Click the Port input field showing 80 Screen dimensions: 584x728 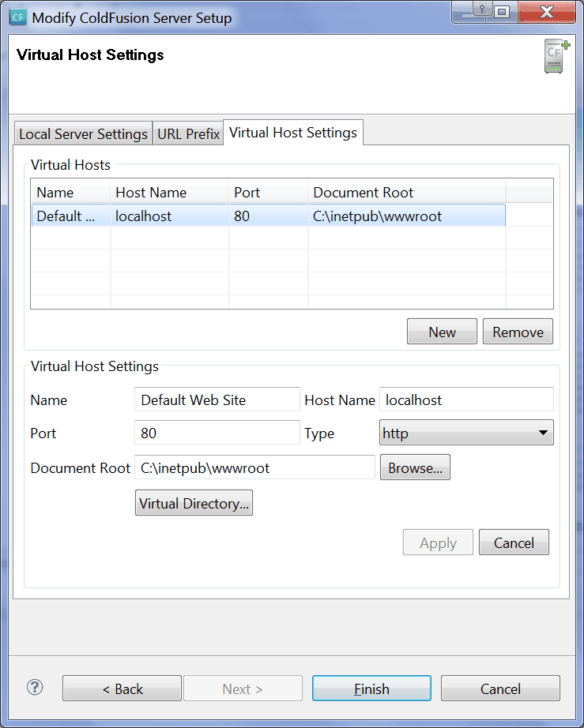217,433
